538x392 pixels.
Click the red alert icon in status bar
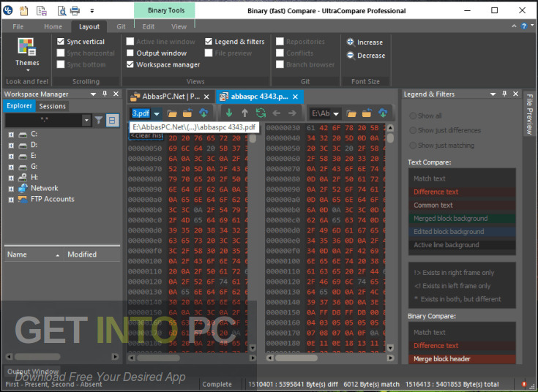click(x=523, y=384)
